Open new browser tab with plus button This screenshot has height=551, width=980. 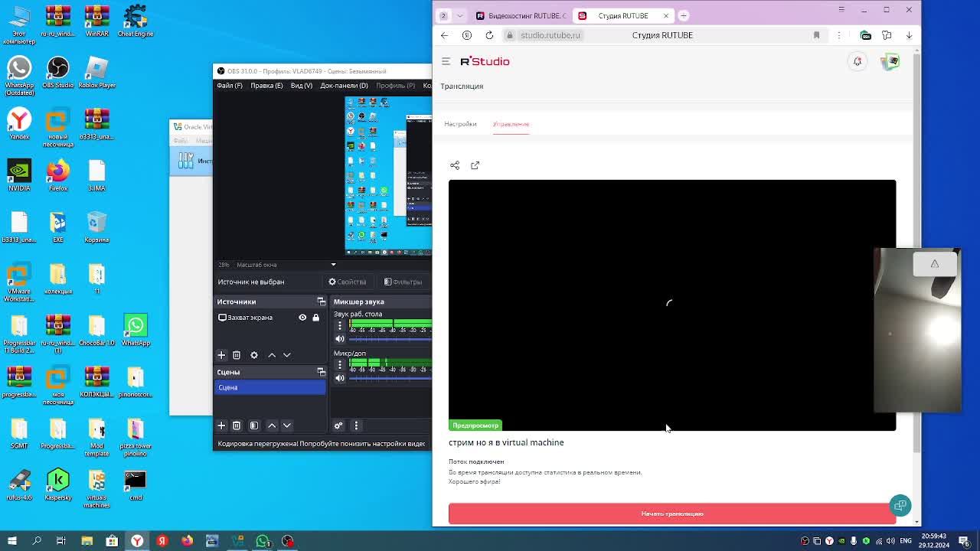[x=684, y=15]
